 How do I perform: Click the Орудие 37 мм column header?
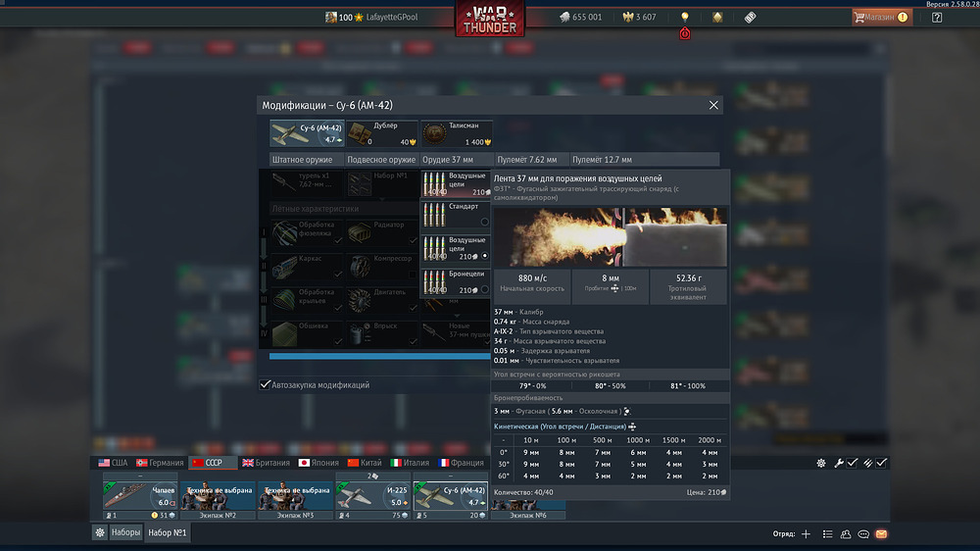tap(457, 160)
